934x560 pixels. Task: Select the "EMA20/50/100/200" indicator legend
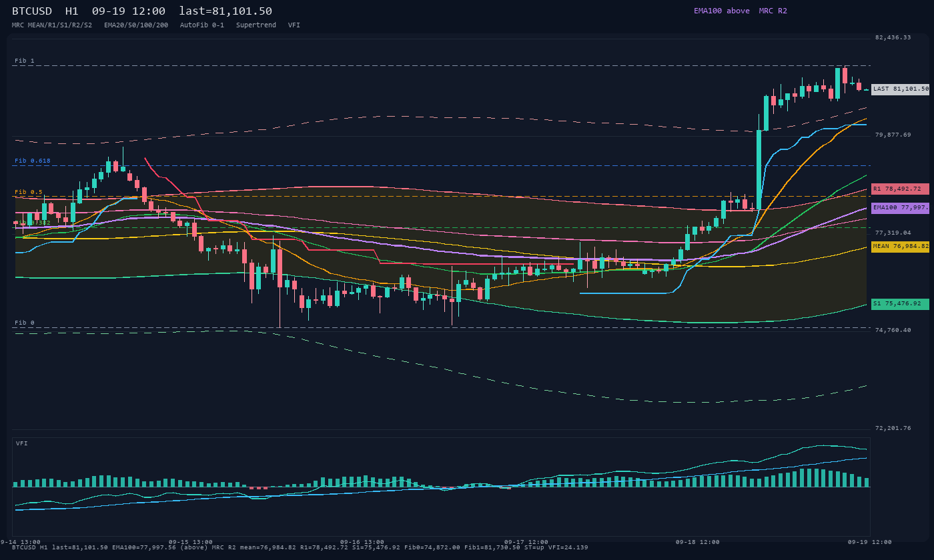coord(136,25)
